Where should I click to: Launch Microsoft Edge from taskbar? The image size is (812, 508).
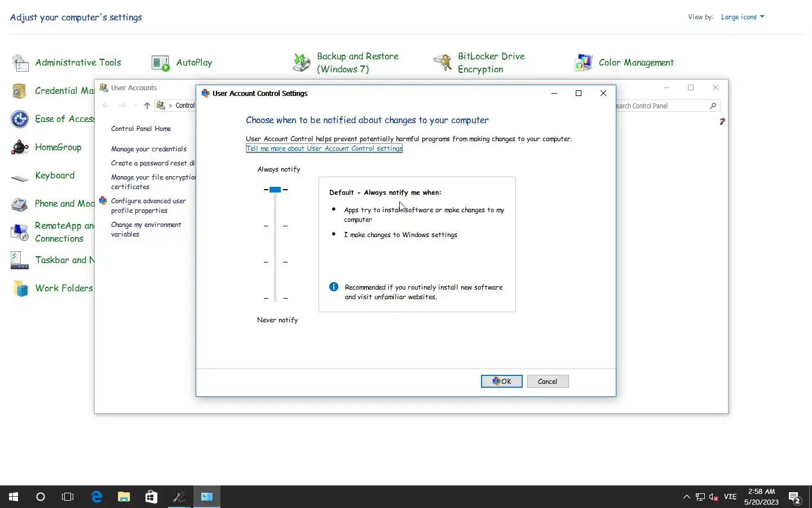[x=97, y=497]
